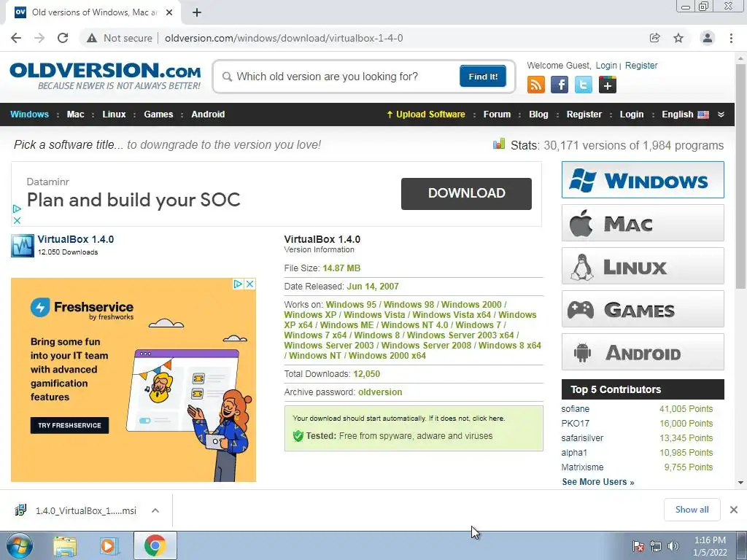This screenshot has height=560, width=747.
Task: Select the Windows nav menu item
Action: tap(29, 114)
